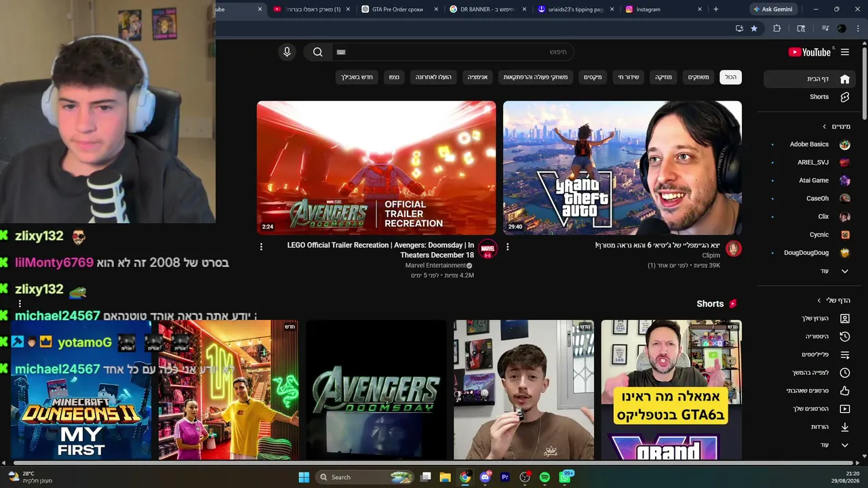Click the Windows taskbar Search box
868x488 pixels.
coord(366,477)
